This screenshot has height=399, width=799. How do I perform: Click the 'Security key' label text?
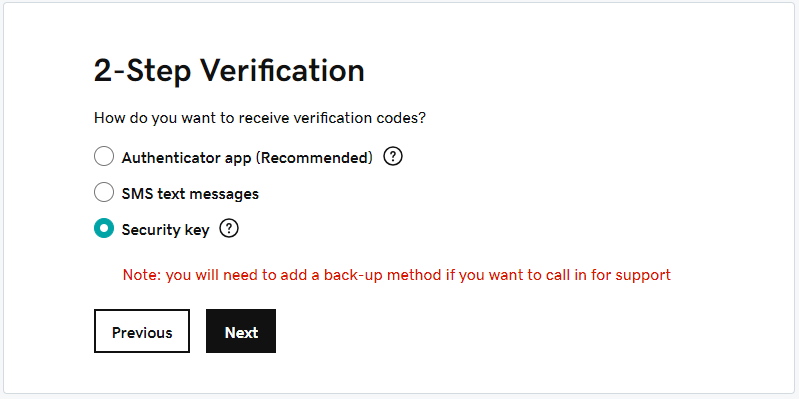pyautogui.click(x=165, y=230)
